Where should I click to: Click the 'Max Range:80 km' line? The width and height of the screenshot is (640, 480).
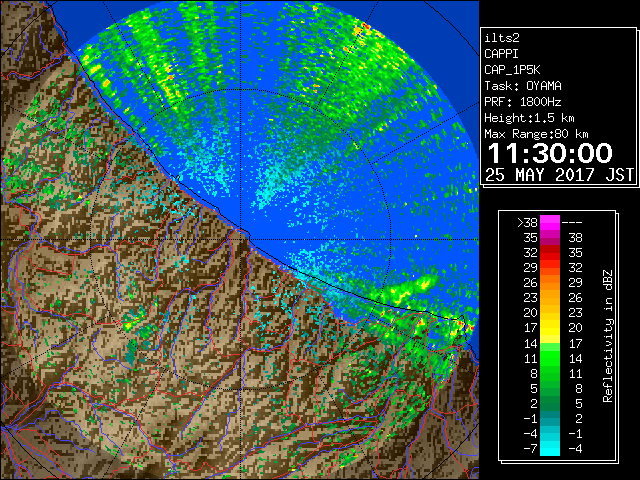536,134
